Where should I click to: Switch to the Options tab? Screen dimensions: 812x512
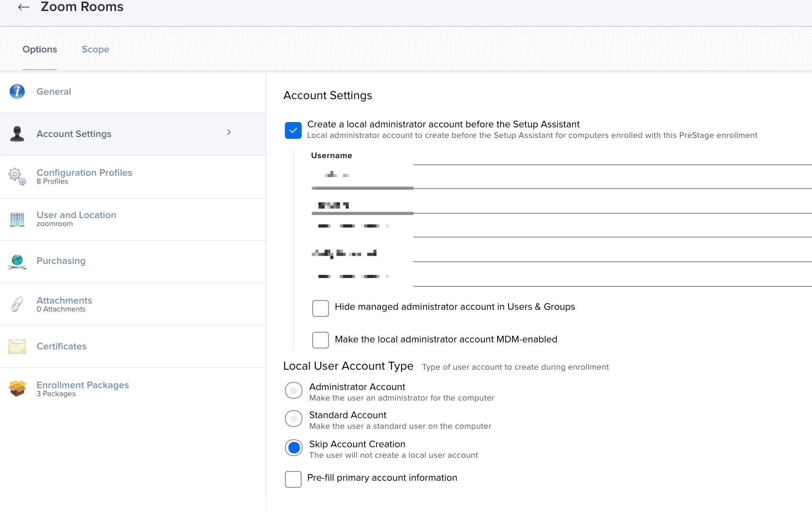click(40, 49)
